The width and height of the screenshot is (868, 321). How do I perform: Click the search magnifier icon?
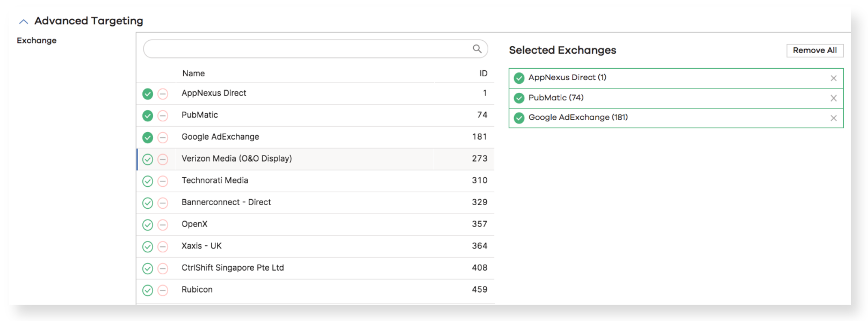(477, 49)
